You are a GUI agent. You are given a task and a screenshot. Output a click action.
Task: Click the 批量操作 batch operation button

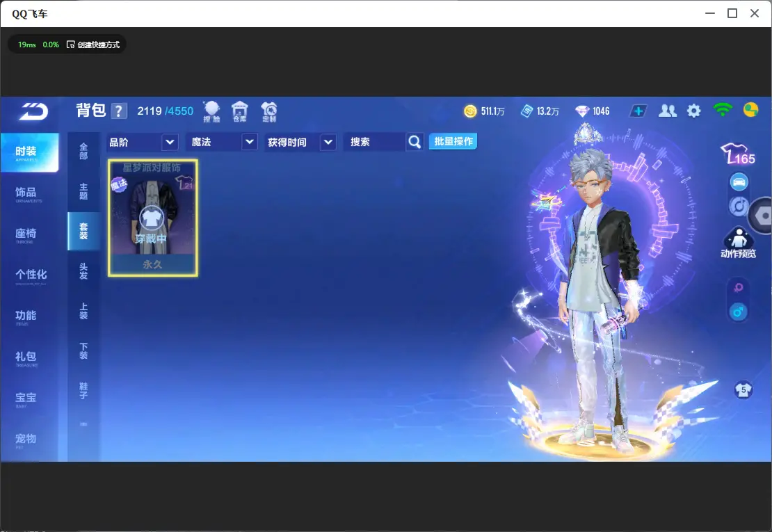[453, 142]
